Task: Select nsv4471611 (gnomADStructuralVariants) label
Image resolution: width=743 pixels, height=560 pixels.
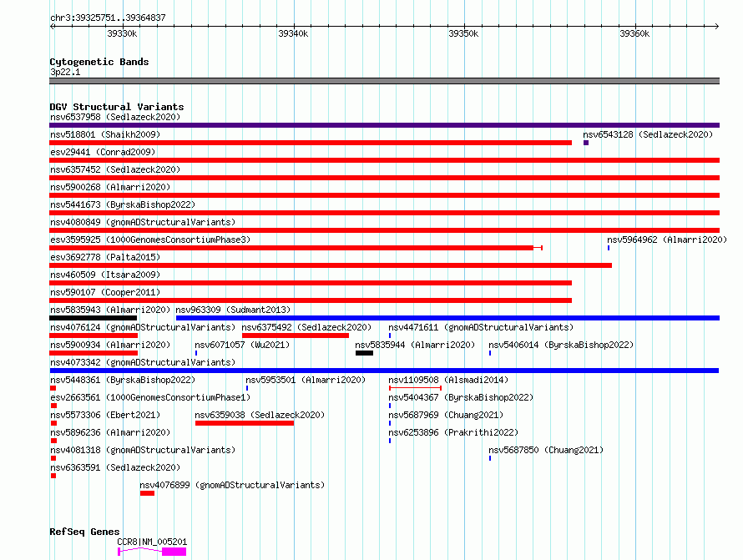Action: pos(481,327)
